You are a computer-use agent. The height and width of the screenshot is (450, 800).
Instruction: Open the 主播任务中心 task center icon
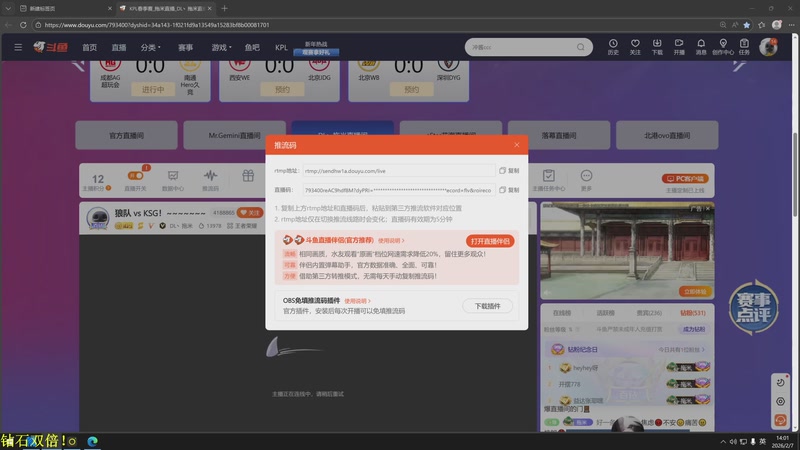[548, 181]
